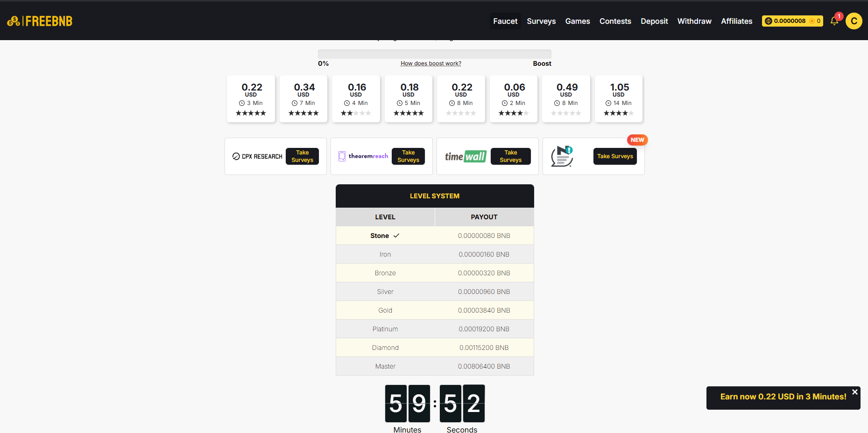Select the 1.05 USD 14 Min survey card
Viewport: 868px width, 433px height.
[x=619, y=99]
